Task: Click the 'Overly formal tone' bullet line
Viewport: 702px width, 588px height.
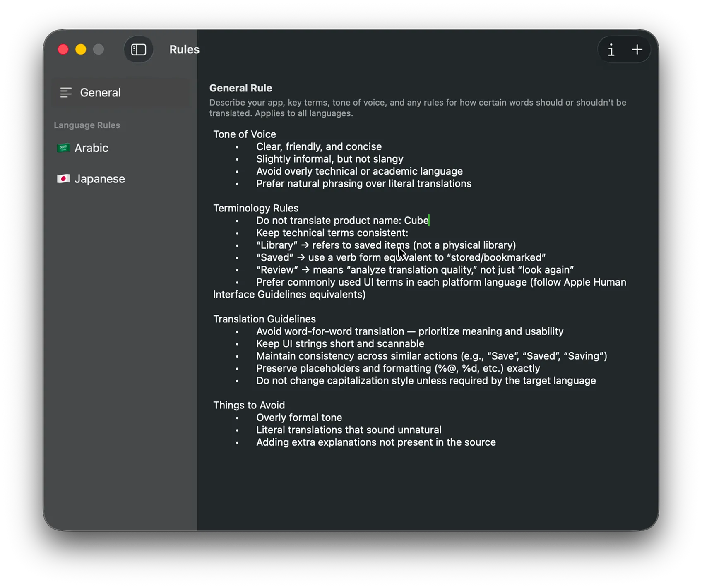Action: coord(299,418)
